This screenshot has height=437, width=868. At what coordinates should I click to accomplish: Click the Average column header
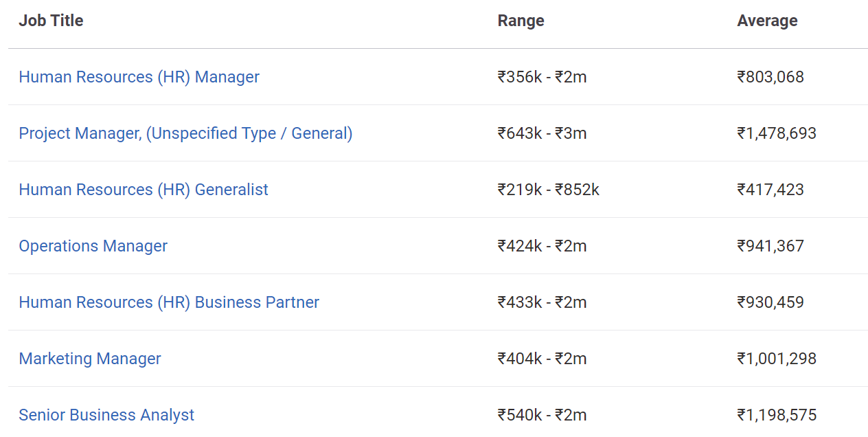(767, 21)
